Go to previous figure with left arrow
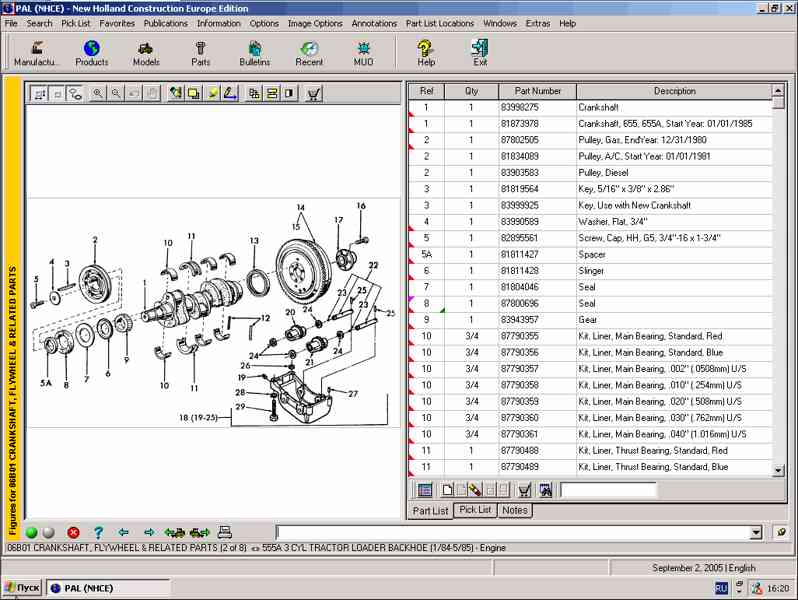Screen dimensions: 798x600 pyautogui.click(x=123, y=533)
